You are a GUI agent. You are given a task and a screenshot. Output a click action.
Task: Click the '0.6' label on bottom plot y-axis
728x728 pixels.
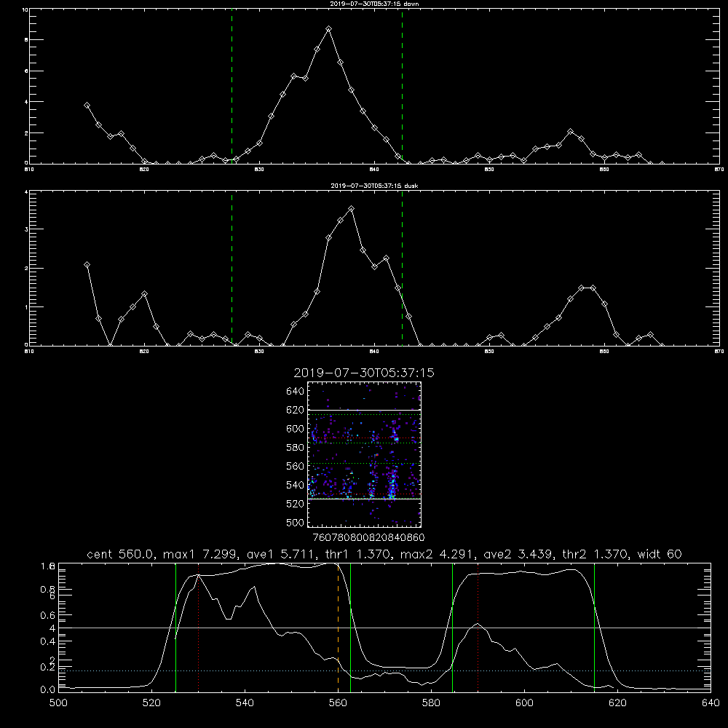point(48,615)
